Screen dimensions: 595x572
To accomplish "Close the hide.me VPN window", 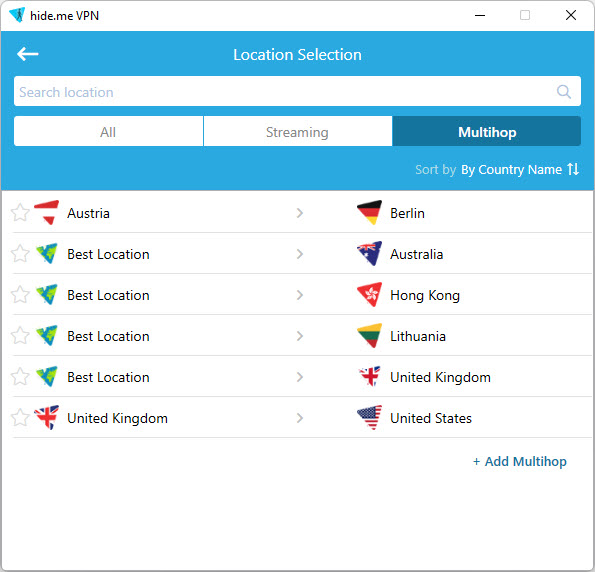I will click(571, 15).
